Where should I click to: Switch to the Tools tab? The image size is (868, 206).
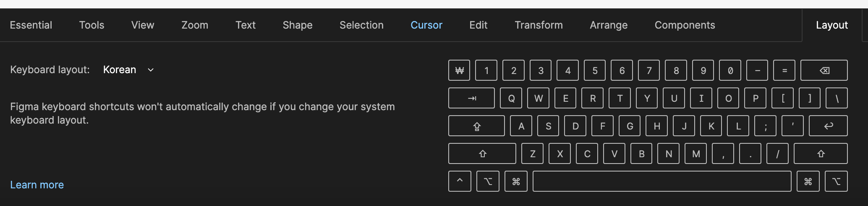(92, 25)
